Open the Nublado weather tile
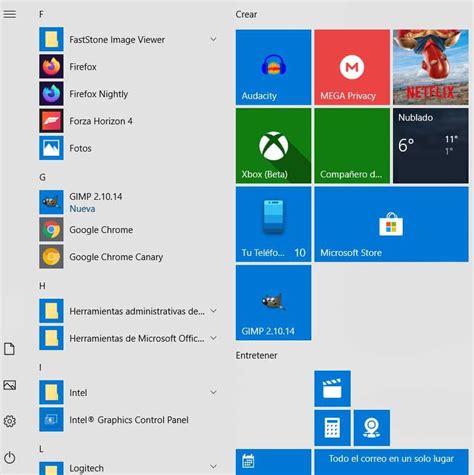 pyautogui.click(x=431, y=146)
